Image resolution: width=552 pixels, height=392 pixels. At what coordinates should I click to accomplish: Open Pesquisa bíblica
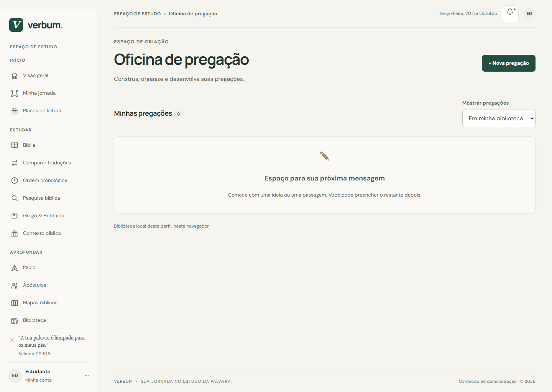(x=48, y=198)
